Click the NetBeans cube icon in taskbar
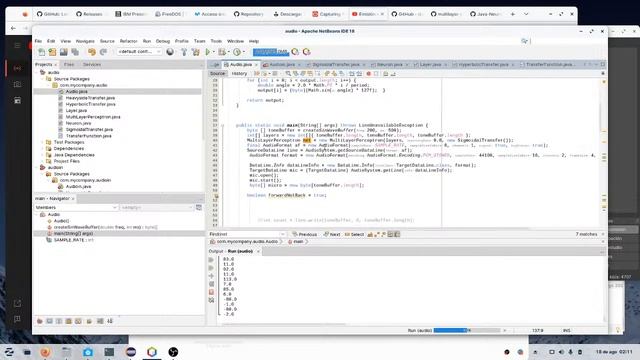This screenshot has height=360, width=640. (x=152, y=352)
